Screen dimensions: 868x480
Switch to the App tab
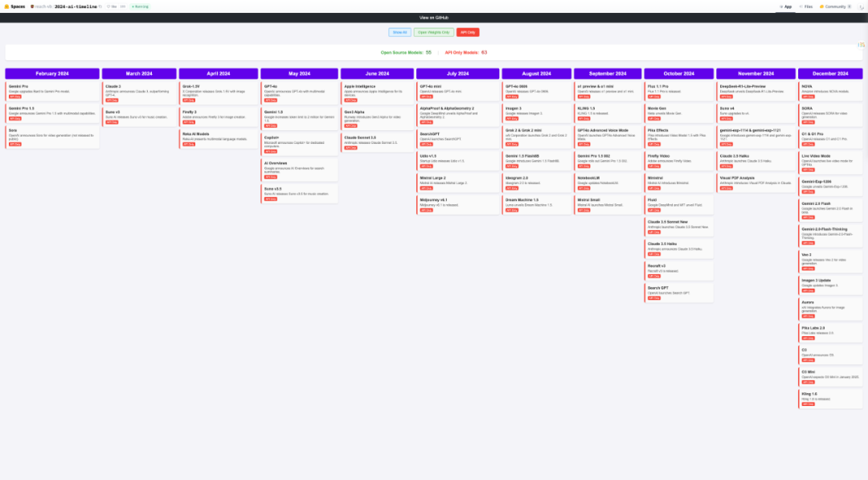pos(786,6)
